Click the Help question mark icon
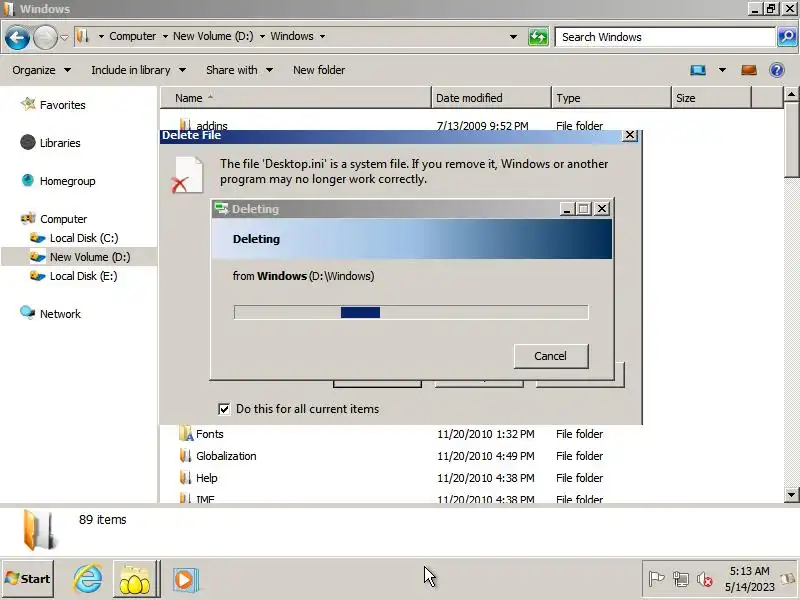The height and width of the screenshot is (600, 800). coord(777,70)
